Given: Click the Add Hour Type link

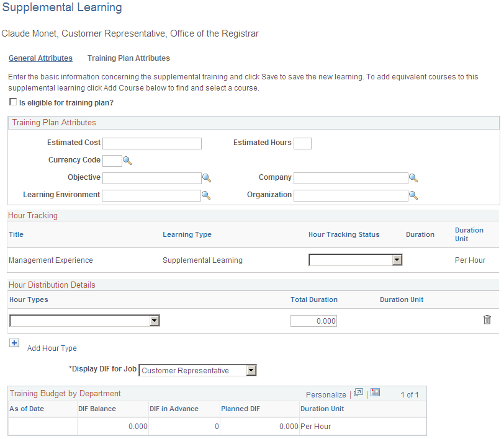Looking at the screenshot, I should point(52,348).
